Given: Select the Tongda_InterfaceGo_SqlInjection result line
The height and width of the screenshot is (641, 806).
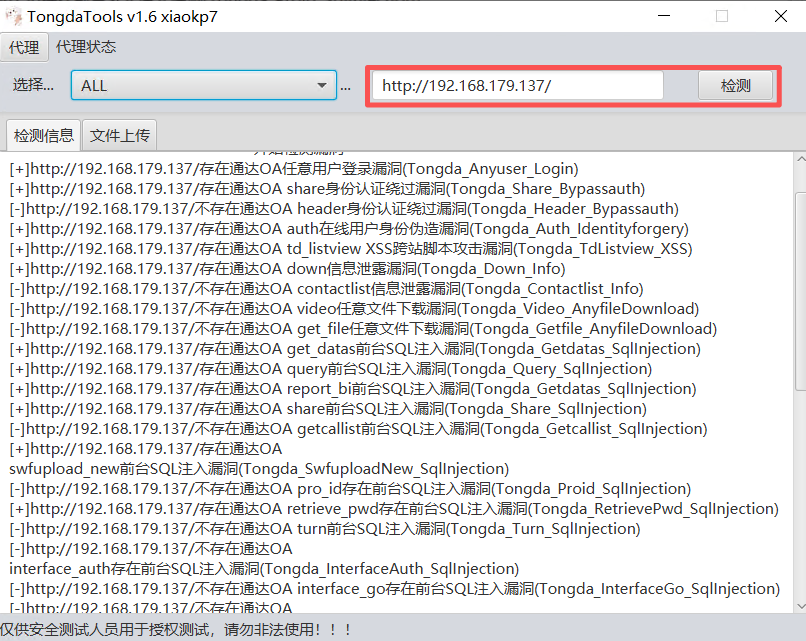Looking at the screenshot, I should click(x=395, y=589).
